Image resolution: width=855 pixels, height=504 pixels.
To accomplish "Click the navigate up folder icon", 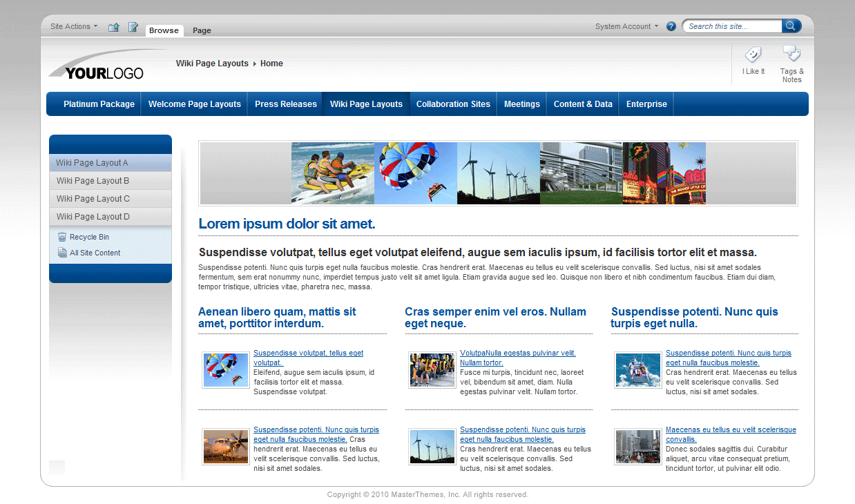I will click(113, 26).
